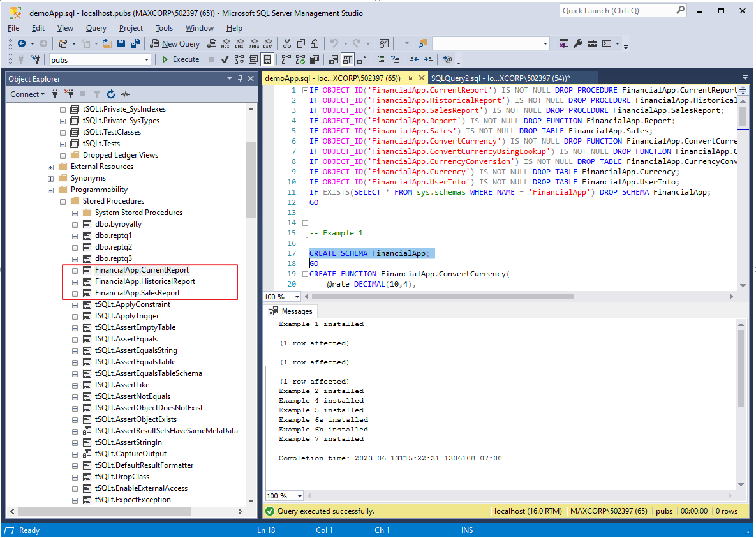Switch to the SQLQuery2.sql tab

click(500, 78)
